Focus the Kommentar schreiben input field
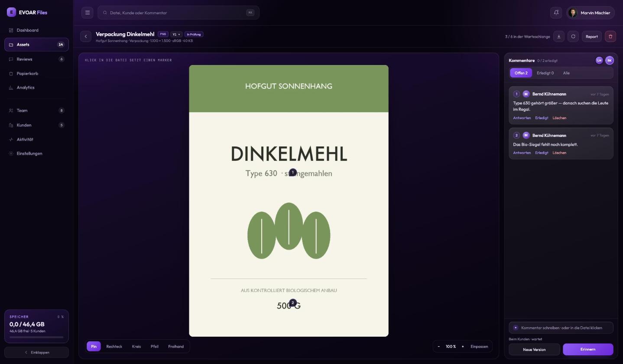The width and height of the screenshot is (623, 364). pos(561,328)
